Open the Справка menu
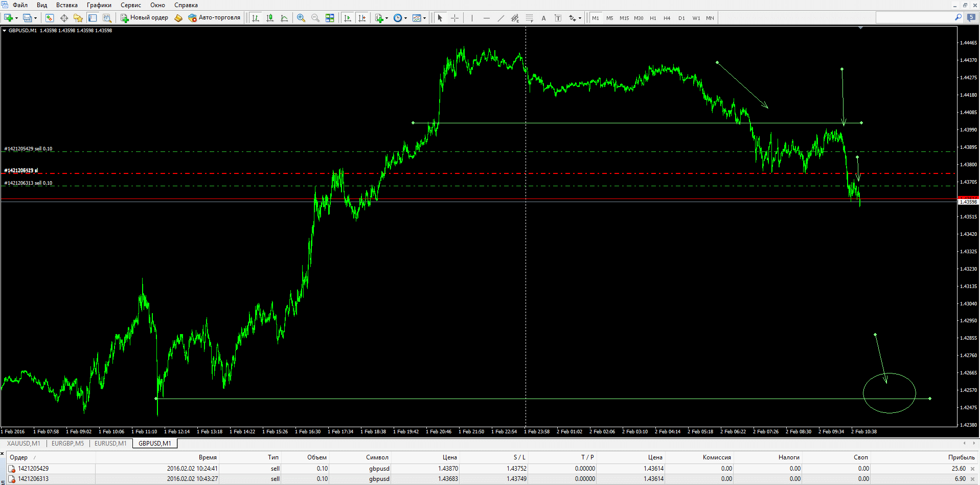Viewport: 980px width, 485px height. click(186, 5)
